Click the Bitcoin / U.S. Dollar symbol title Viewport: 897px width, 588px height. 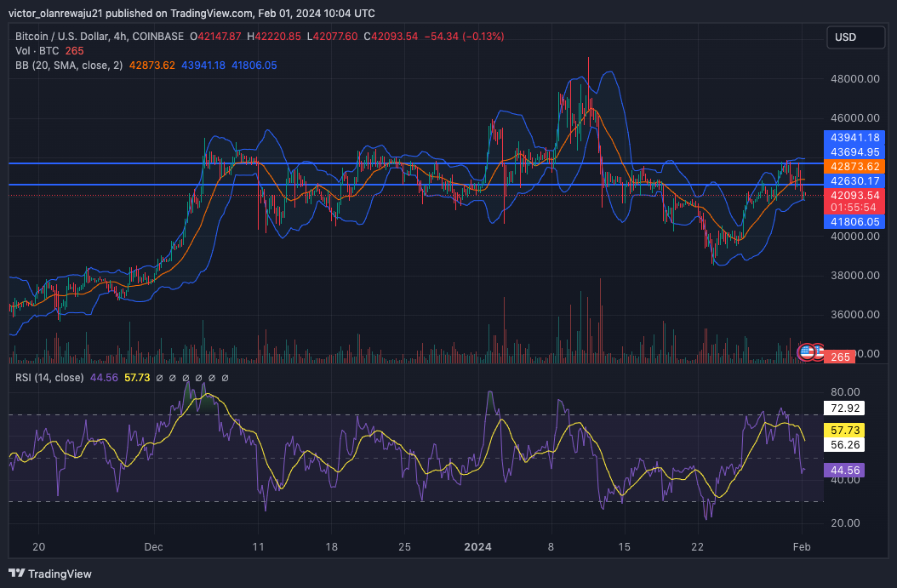pos(62,36)
